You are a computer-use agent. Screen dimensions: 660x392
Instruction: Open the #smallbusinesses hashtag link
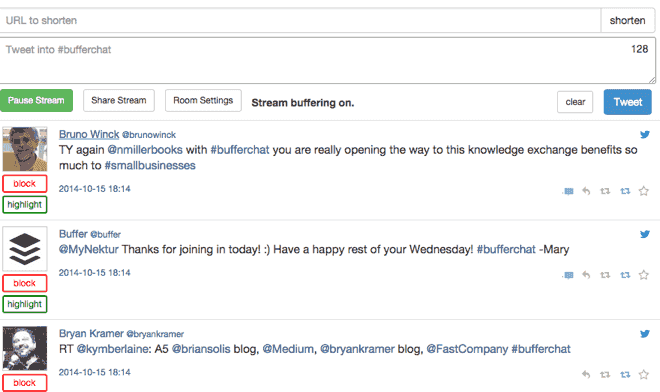(x=150, y=165)
